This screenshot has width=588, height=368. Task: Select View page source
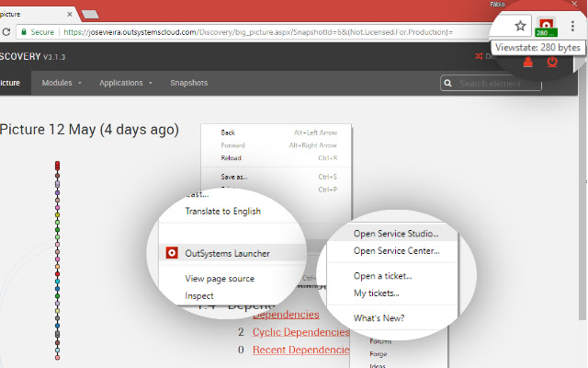coord(220,279)
